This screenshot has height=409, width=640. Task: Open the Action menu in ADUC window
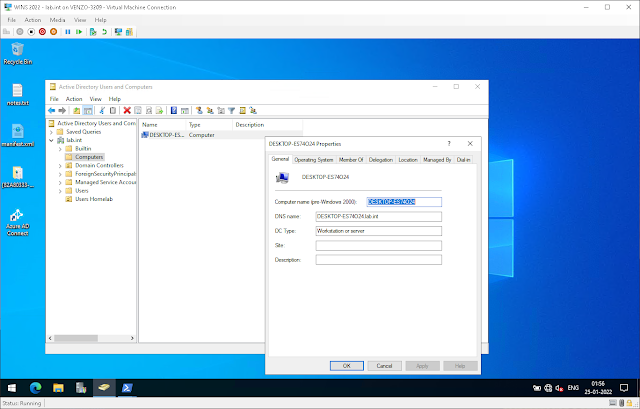tap(74, 99)
